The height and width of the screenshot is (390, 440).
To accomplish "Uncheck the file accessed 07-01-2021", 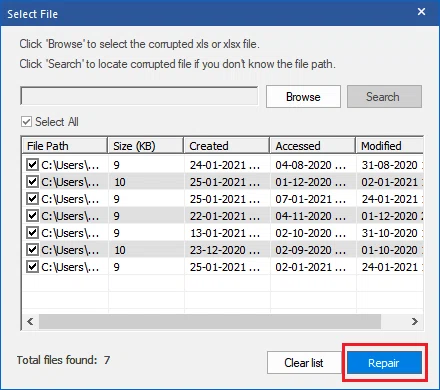I will pyautogui.click(x=32, y=199).
